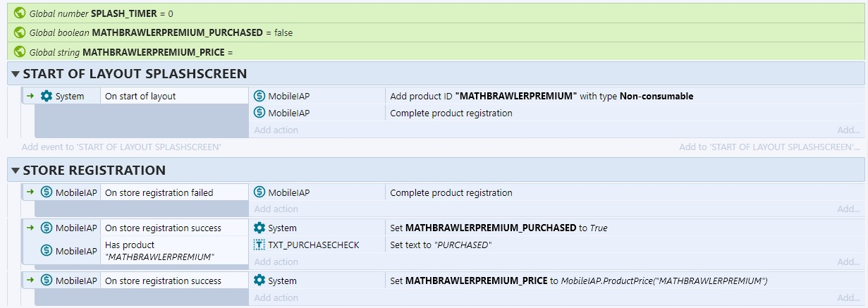
Task: Click Add action under Complete product registration in splashscreen
Action: [x=276, y=130]
